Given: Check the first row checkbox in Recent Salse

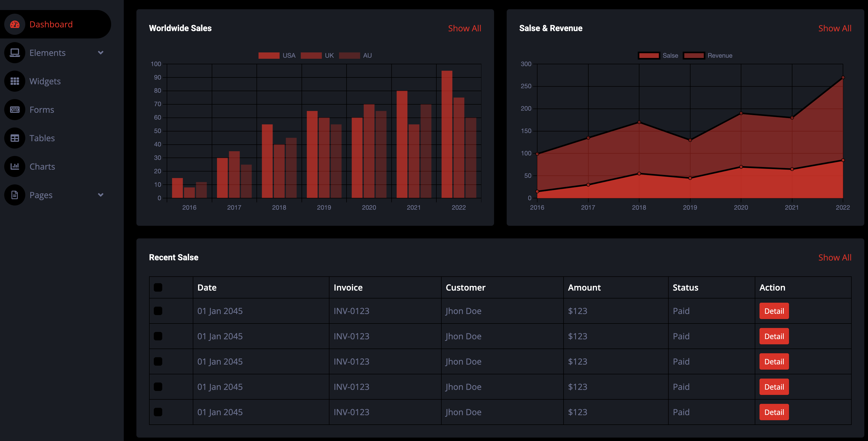Looking at the screenshot, I should point(158,311).
